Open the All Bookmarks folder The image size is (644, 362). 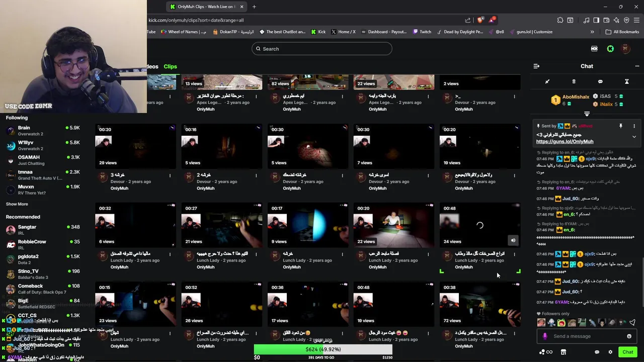(622, 32)
